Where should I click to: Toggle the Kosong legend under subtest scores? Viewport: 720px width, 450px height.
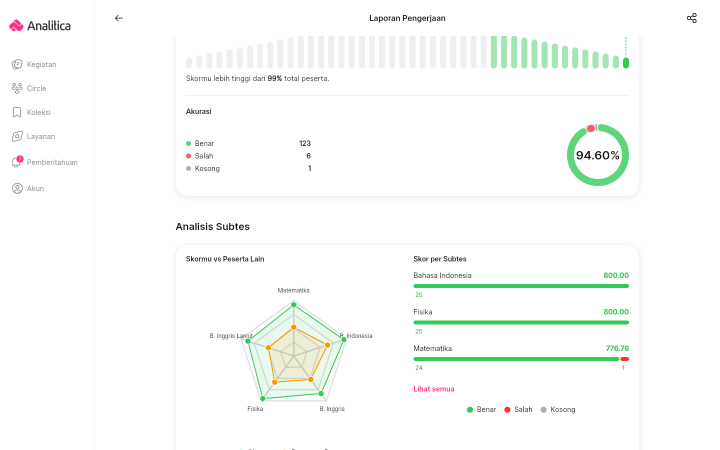coord(557,410)
